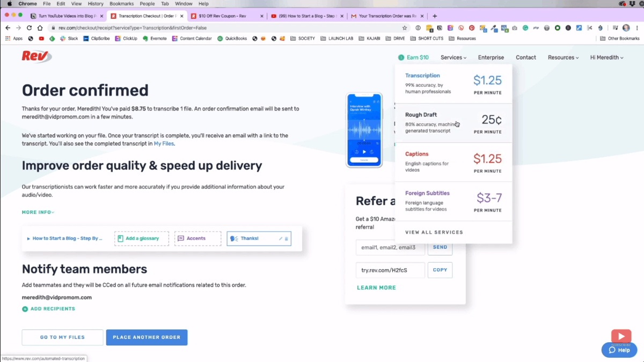Open the Chrome profile avatar
Screen dimensions: 644x362
(x=626, y=27)
